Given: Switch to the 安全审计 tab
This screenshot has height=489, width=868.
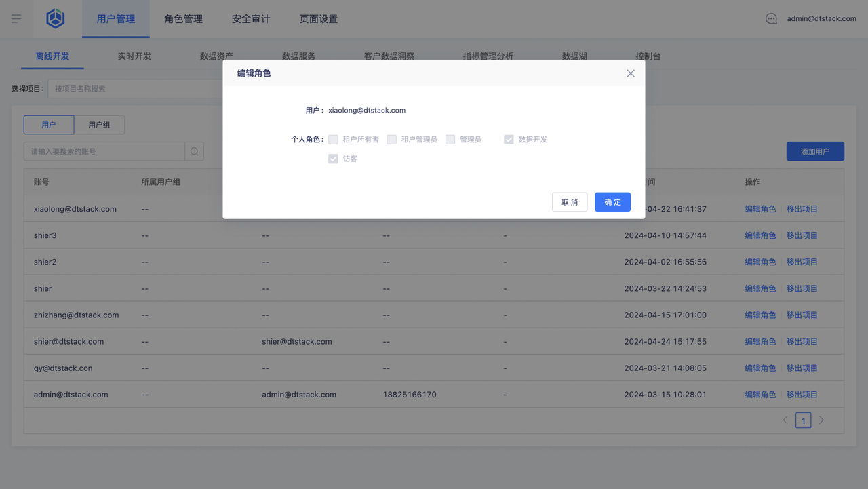Looking at the screenshot, I should click(x=251, y=19).
